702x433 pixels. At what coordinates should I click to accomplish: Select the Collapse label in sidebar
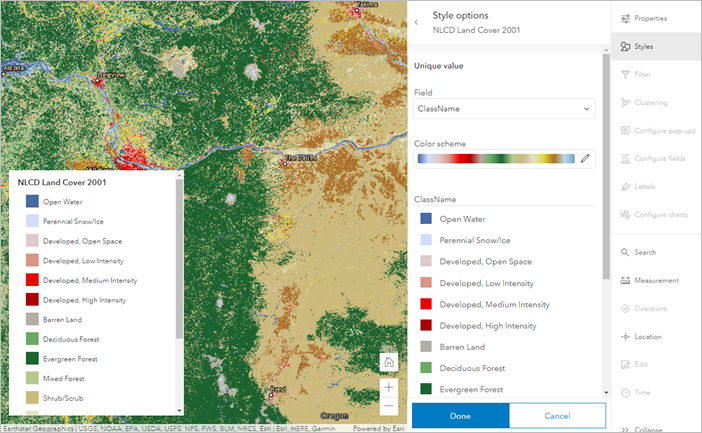tap(648, 429)
